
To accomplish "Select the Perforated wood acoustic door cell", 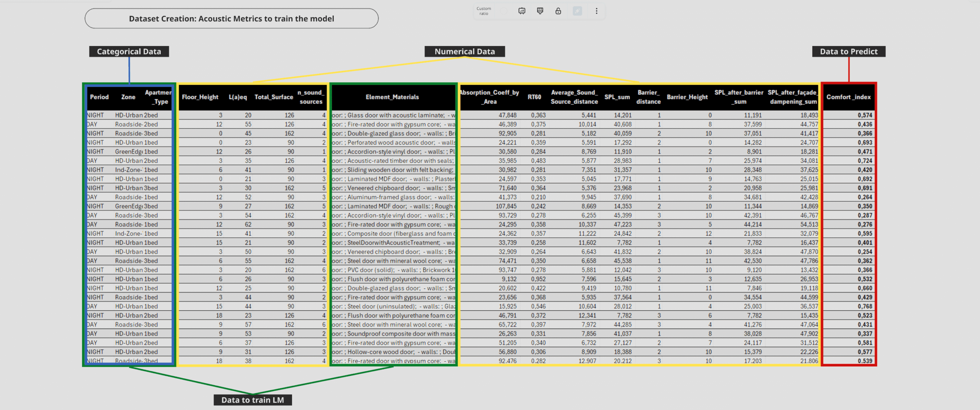I will (394, 143).
